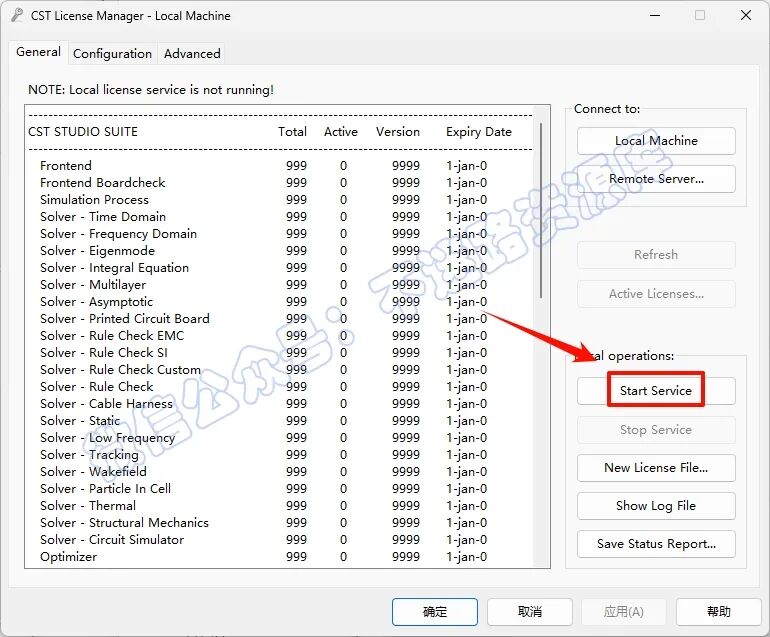Switch to the General tab
Image resolution: width=770 pixels, height=637 pixels.
[x=38, y=52]
